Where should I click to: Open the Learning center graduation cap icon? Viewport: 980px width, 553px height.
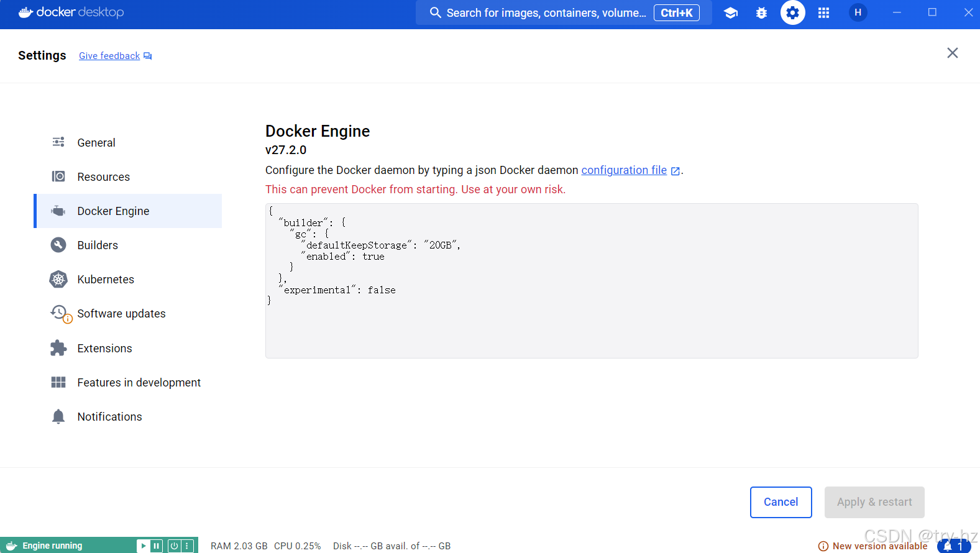point(731,13)
